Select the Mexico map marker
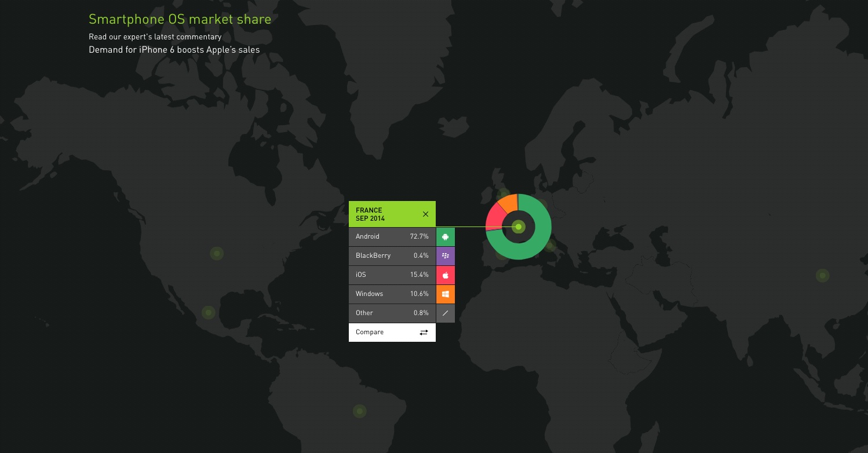 tap(209, 313)
